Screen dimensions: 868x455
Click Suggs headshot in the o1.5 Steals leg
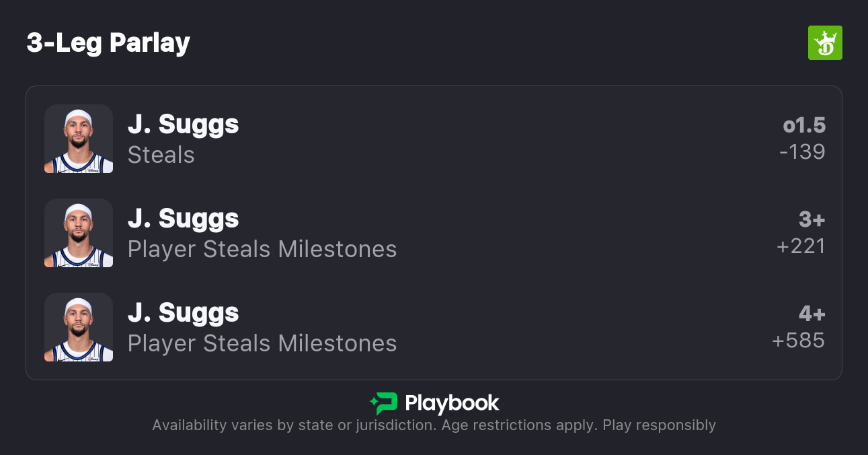79,139
